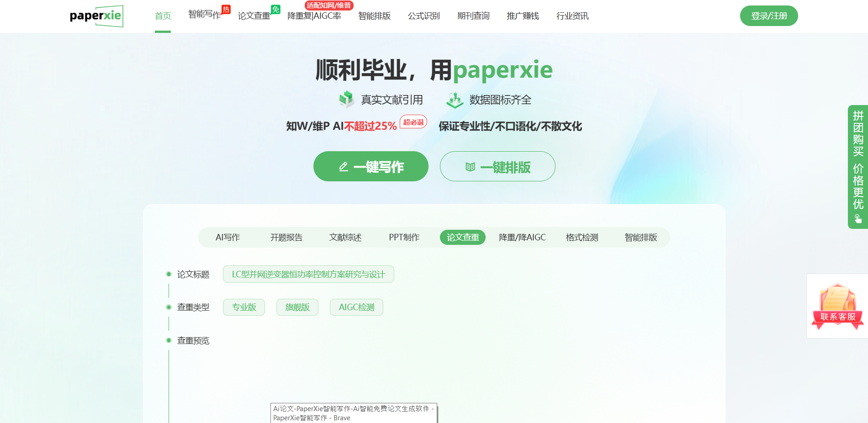Click the 不超过25% red text

tap(370, 126)
